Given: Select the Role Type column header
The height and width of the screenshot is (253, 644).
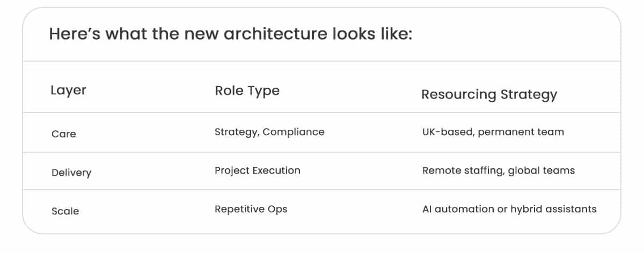Looking at the screenshot, I should coord(247,91).
